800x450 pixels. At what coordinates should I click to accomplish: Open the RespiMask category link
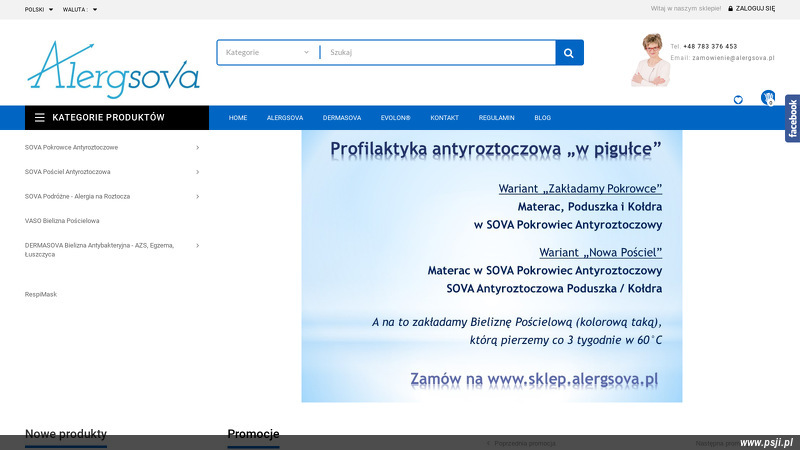(41, 294)
